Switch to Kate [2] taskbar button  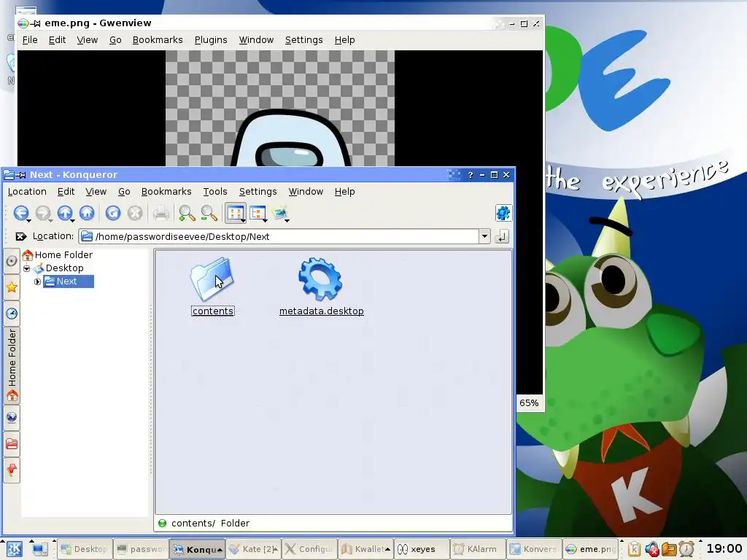point(253,549)
